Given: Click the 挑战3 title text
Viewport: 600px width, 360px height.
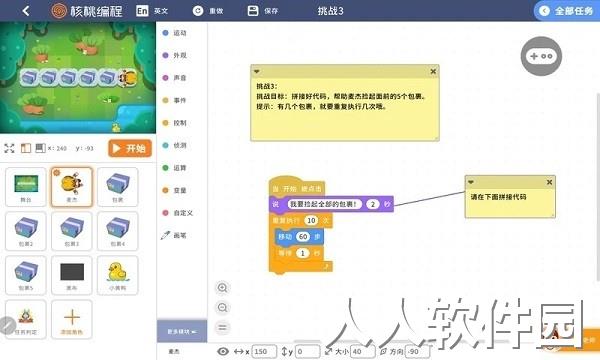Looking at the screenshot, I should pos(330,11).
